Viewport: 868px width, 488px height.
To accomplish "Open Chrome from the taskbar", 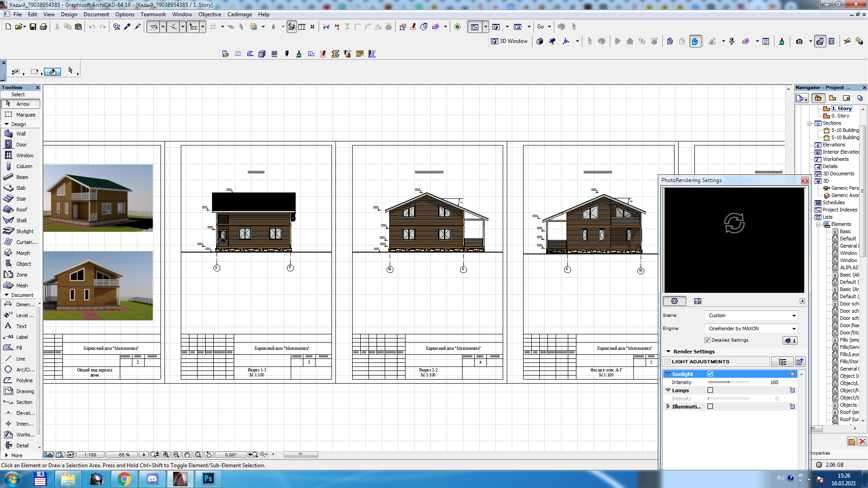I will click(x=124, y=479).
